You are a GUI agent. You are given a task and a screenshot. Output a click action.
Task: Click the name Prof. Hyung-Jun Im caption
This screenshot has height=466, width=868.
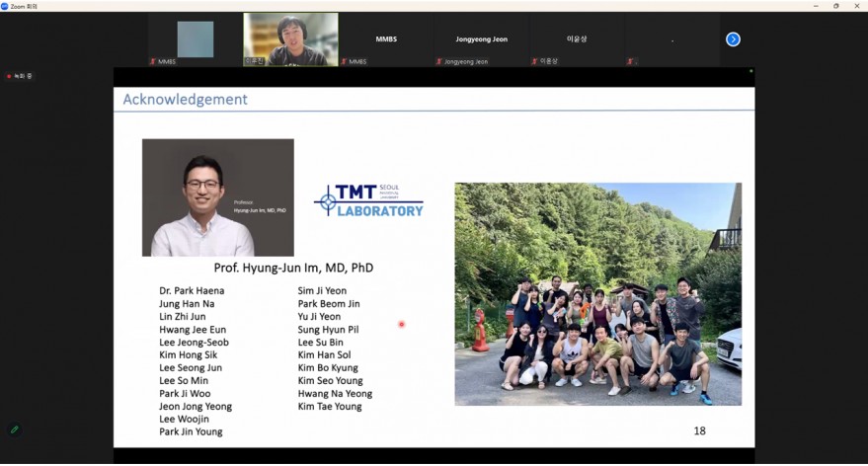[x=293, y=268]
